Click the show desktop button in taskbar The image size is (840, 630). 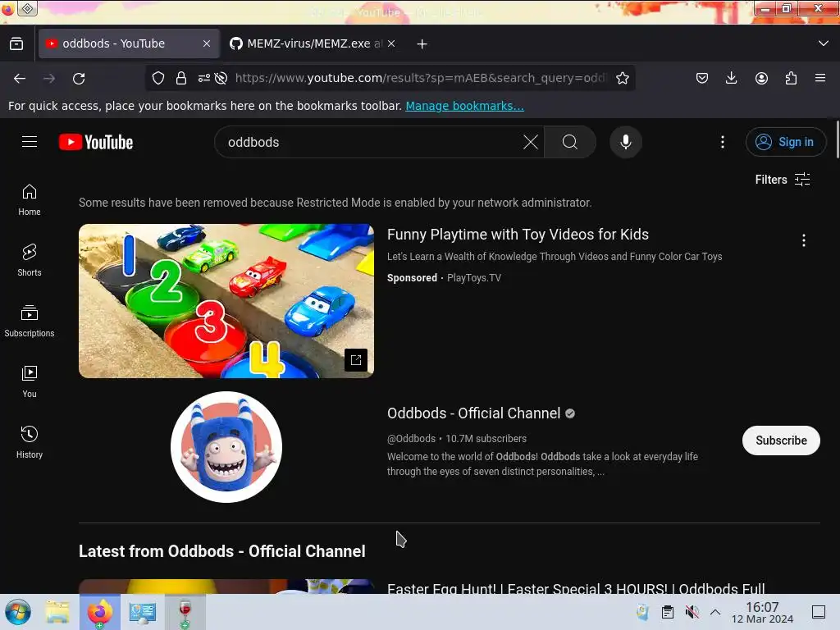coord(819,612)
